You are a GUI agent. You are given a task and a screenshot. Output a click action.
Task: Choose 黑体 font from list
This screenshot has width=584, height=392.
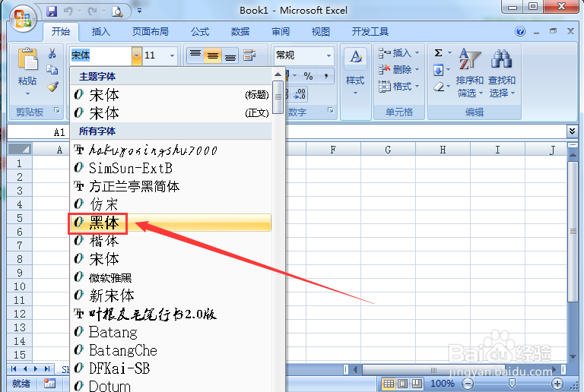point(171,223)
